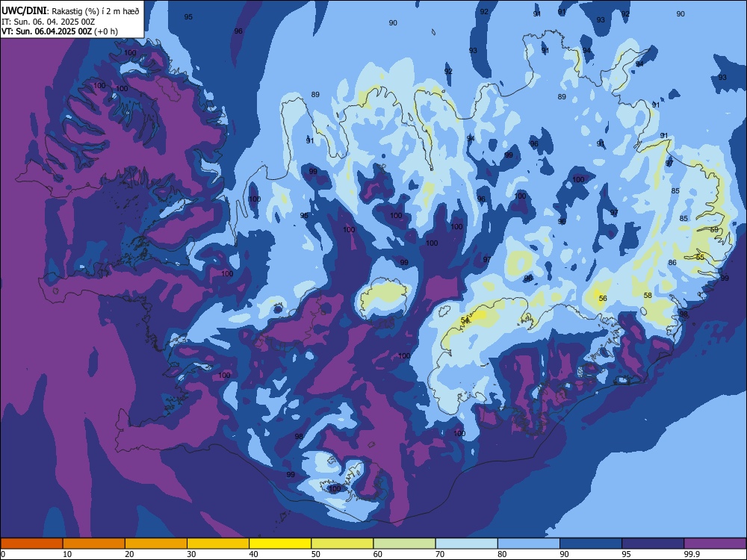Select the dark navy 95–99.9 legend swatch
The height and width of the screenshot is (560, 747).
653,544
